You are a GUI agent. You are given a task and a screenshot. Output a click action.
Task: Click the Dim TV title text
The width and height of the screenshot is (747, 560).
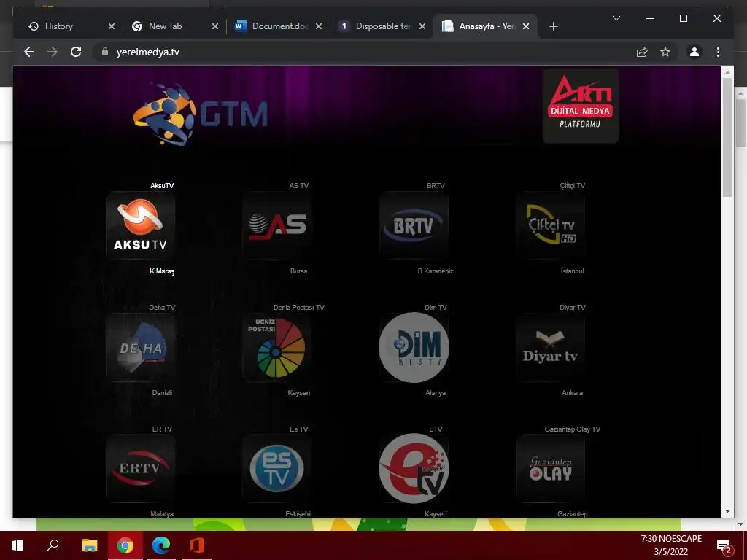point(436,308)
